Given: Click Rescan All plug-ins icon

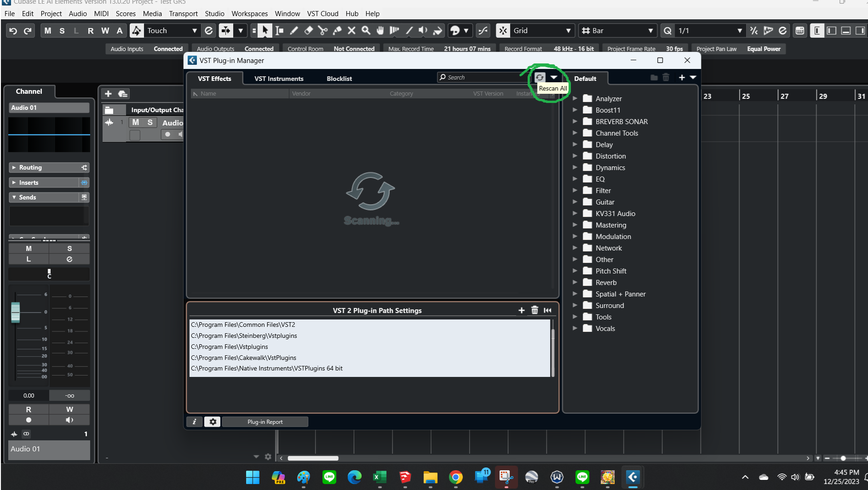Looking at the screenshot, I should point(540,78).
